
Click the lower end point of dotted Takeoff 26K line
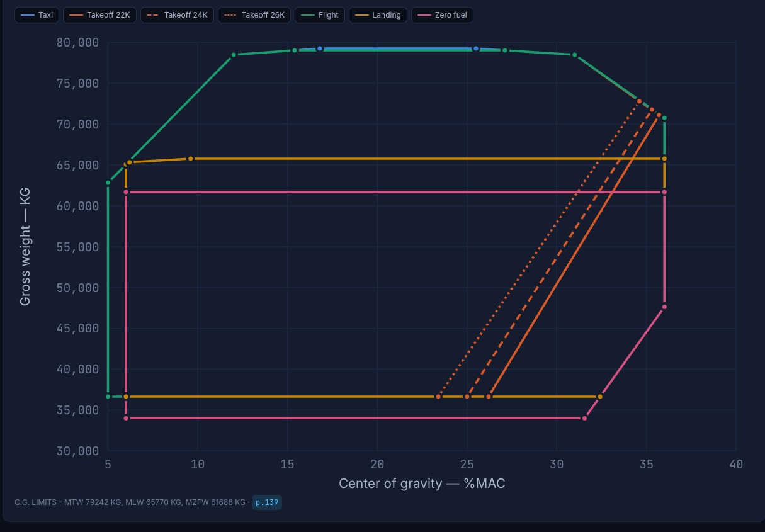(438, 397)
